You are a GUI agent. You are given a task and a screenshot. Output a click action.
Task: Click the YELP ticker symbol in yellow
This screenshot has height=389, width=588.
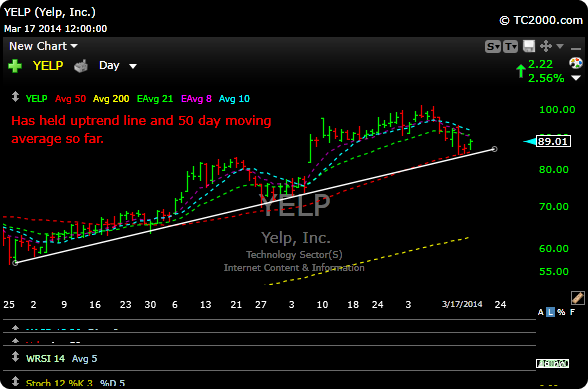[48, 66]
